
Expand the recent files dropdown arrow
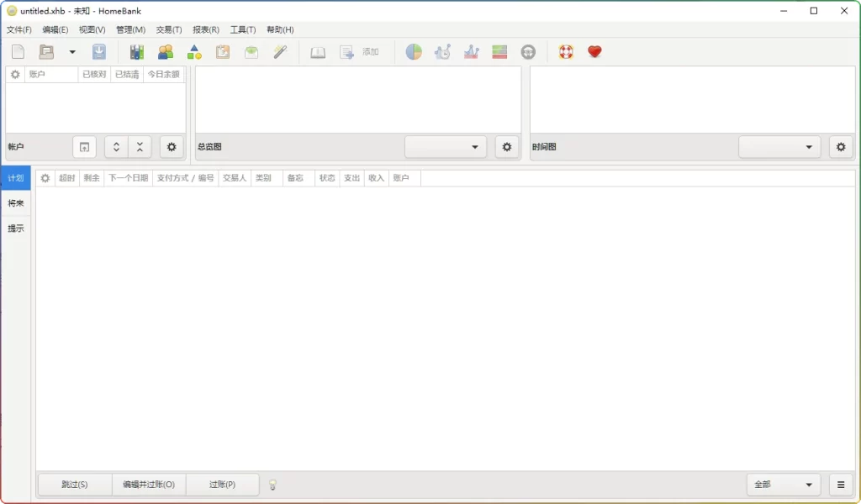pos(72,51)
